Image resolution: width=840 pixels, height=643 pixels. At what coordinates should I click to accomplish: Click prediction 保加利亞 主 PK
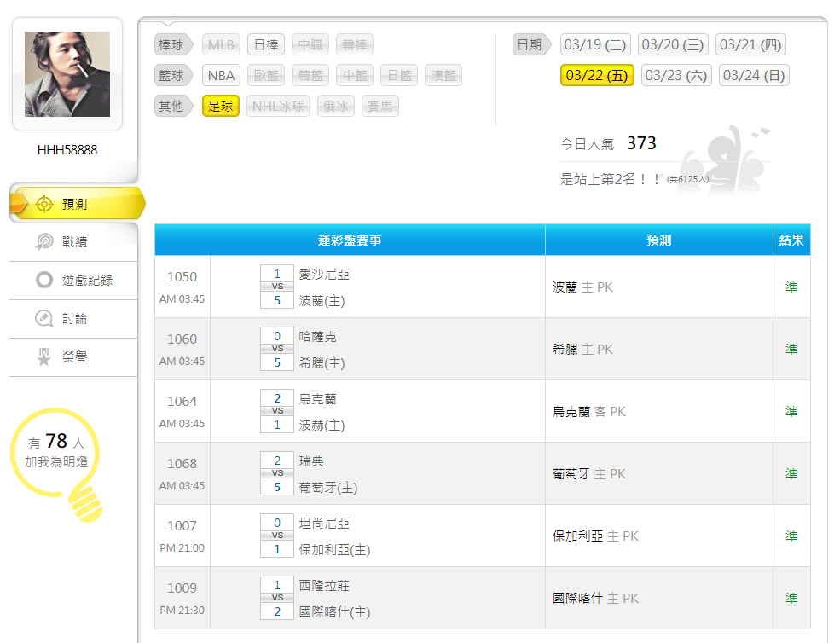coord(596,536)
